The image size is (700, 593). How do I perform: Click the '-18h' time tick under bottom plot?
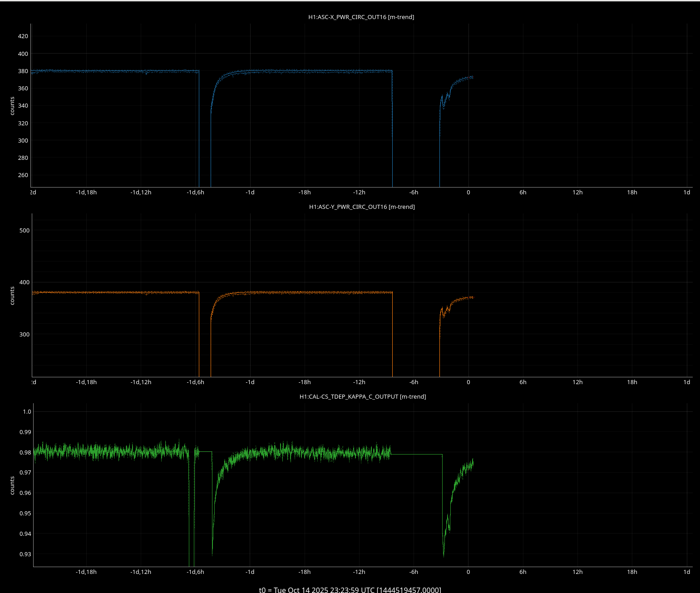305,572
